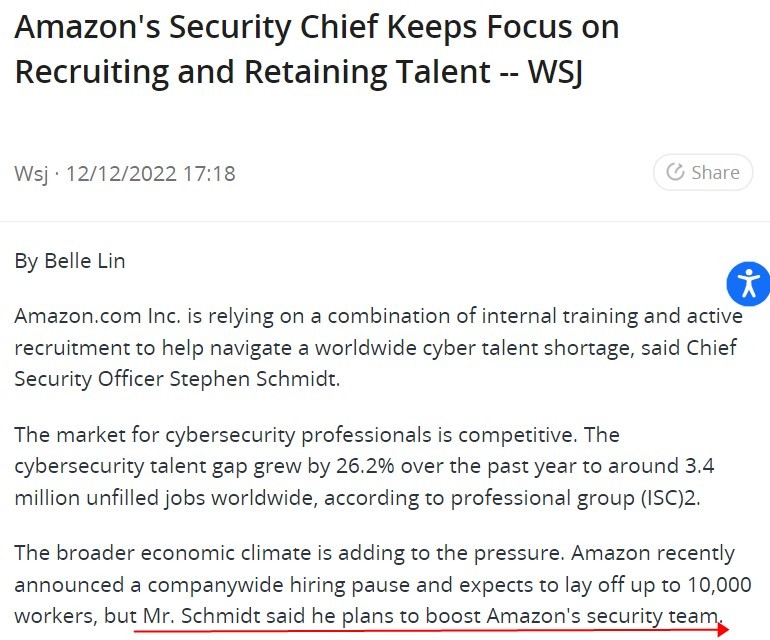Click the word WSJ in the headline

coord(555,72)
